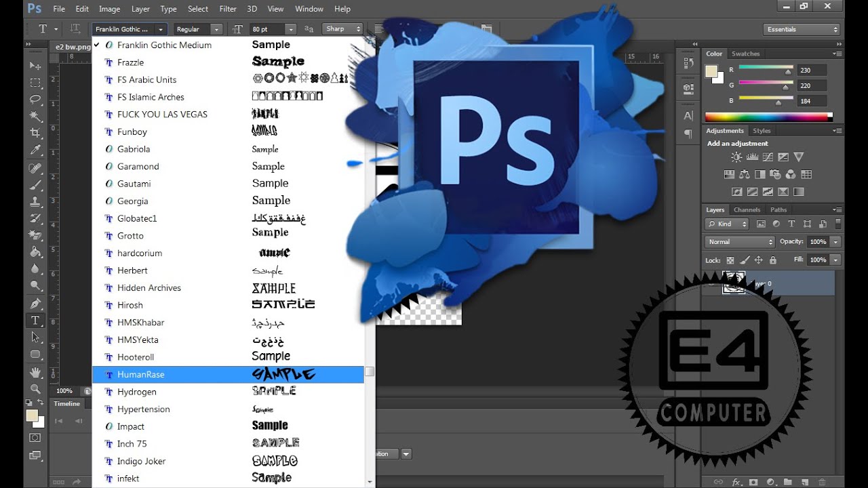The image size is (868, 488).
Task: Open the Window menu
Action: 309,9
